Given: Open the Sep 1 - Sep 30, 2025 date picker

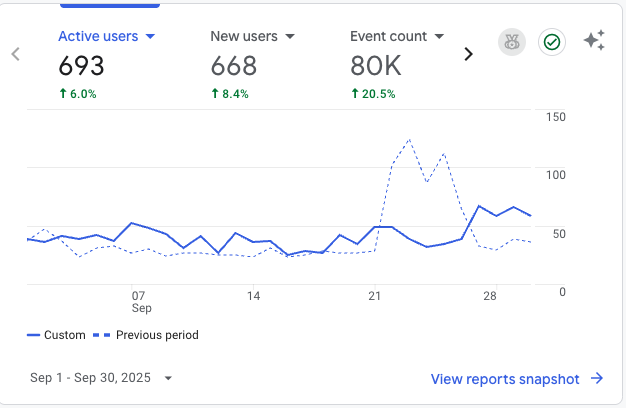Looking at the screenshot, I should pyautogui.click(x=101, y=378).
